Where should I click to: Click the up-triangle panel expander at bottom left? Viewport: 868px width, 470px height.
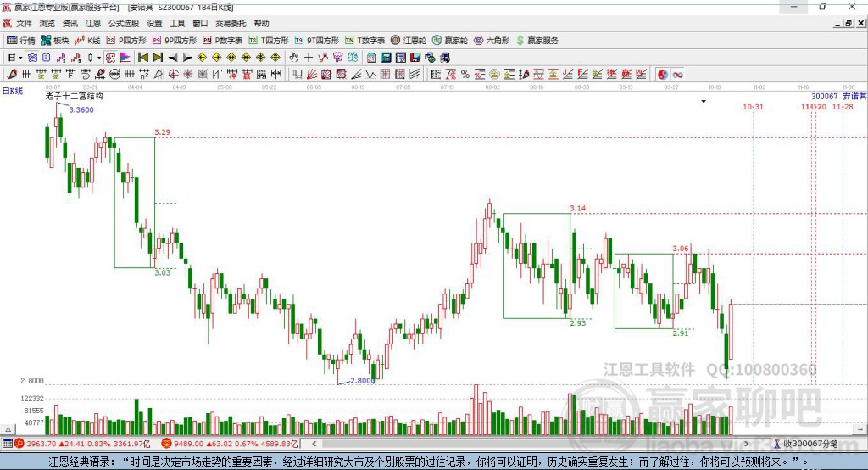coord(8,429)
